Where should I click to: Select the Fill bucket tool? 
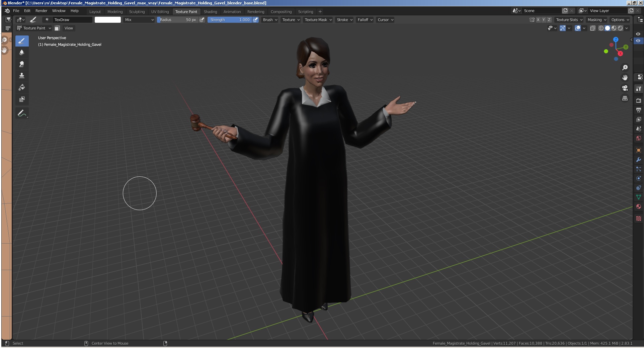pyautogui.click(x=22, y=88)
